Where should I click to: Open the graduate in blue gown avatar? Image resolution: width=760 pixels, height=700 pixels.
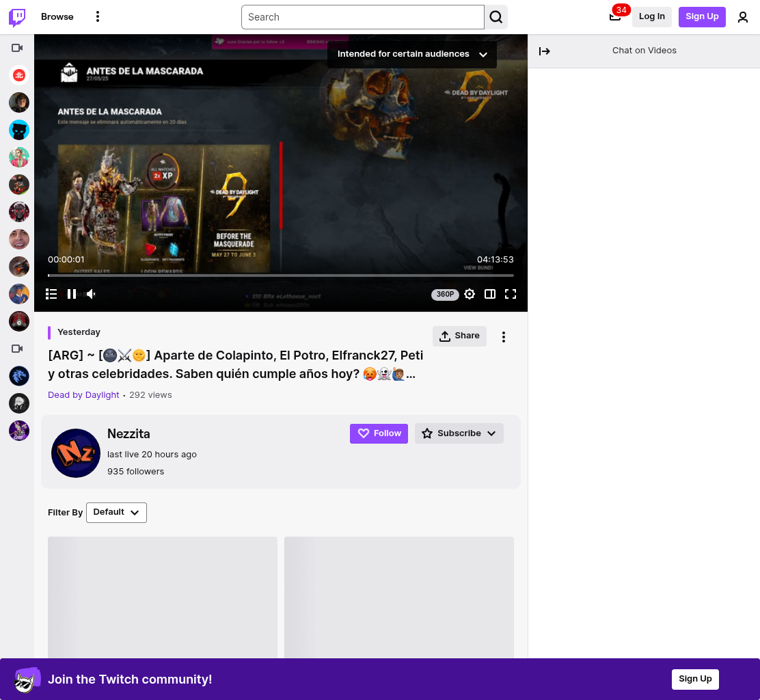tap(19, 294)
